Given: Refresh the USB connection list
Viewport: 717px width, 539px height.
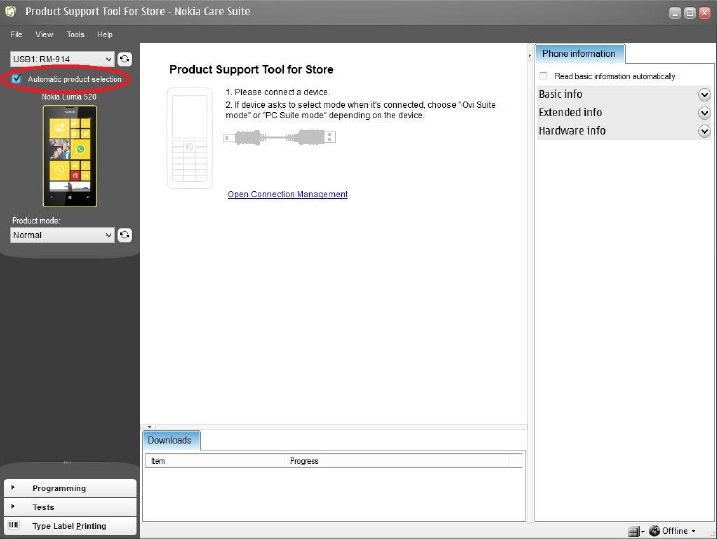Looking at the screenshot, I should pos(124,59).
